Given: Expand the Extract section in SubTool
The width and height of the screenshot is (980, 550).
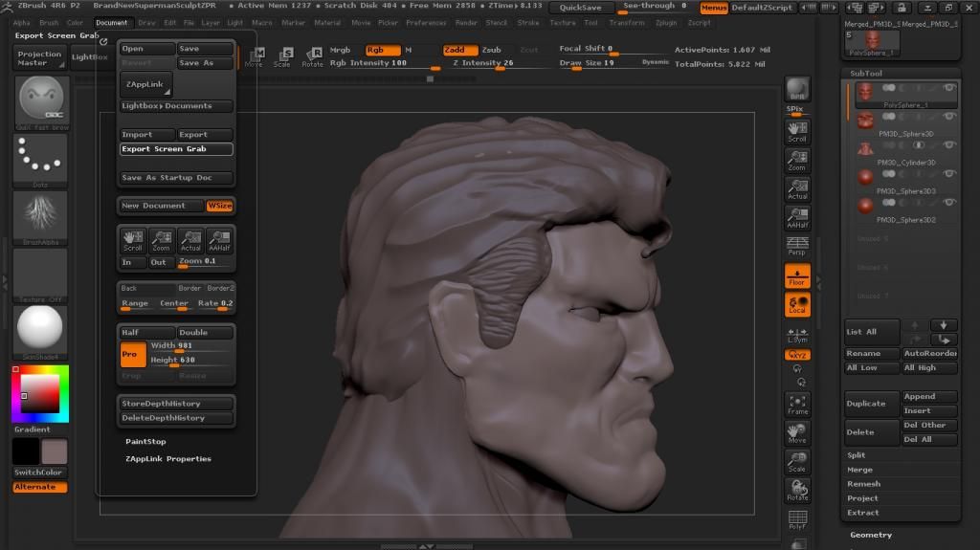Looking at the screenshot, I should (x=862, y=513).
